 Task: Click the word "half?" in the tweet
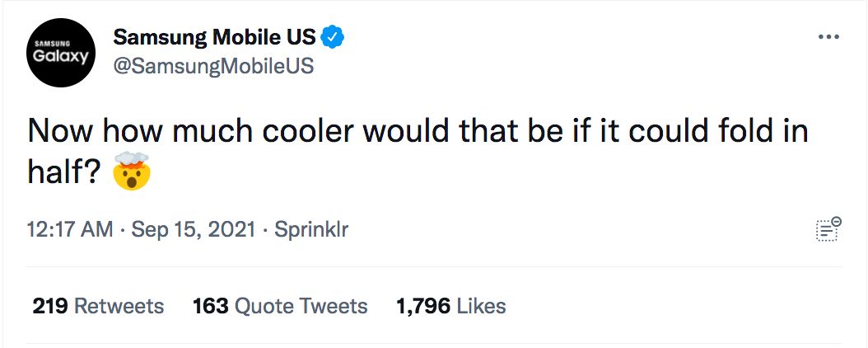click(x=64, y=172)
